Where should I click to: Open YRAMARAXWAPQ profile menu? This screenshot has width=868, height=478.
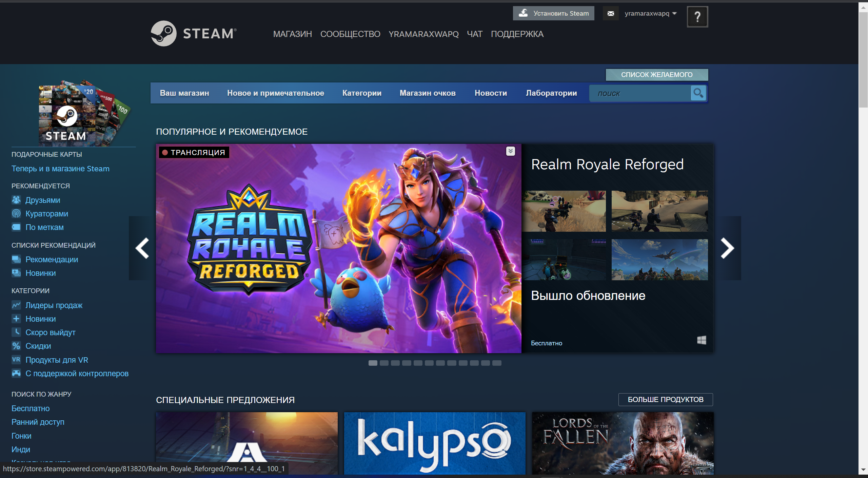click(x=423, y=34)
